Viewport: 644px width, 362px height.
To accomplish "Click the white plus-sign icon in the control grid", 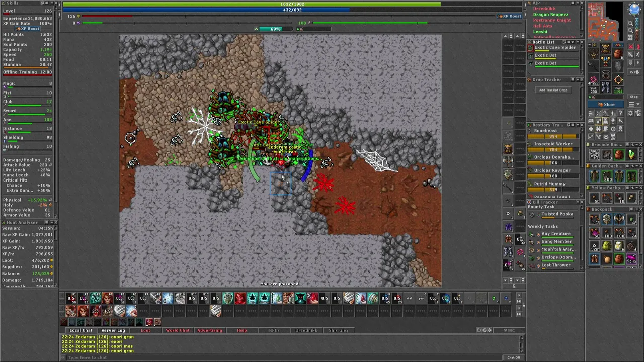I will pyautogui.click(x=591, y=128).
